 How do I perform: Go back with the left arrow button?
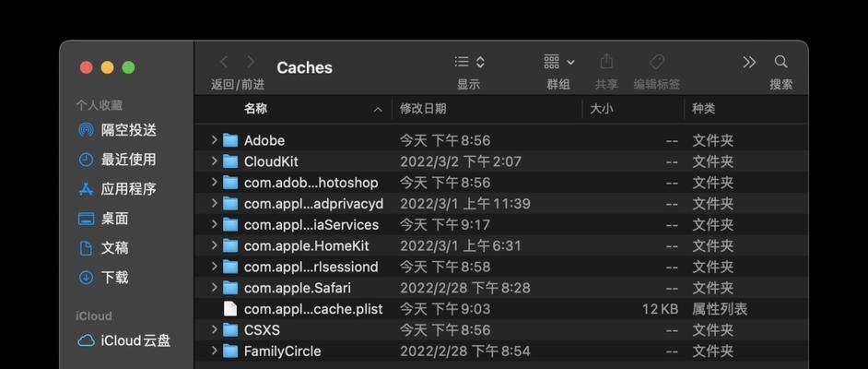[224, 62]
